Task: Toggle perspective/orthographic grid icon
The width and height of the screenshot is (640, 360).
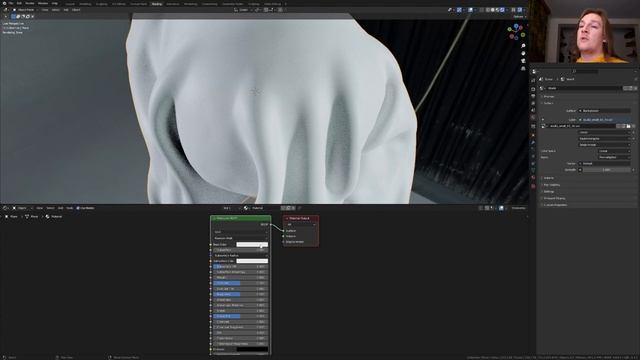Action: point(523,69)
